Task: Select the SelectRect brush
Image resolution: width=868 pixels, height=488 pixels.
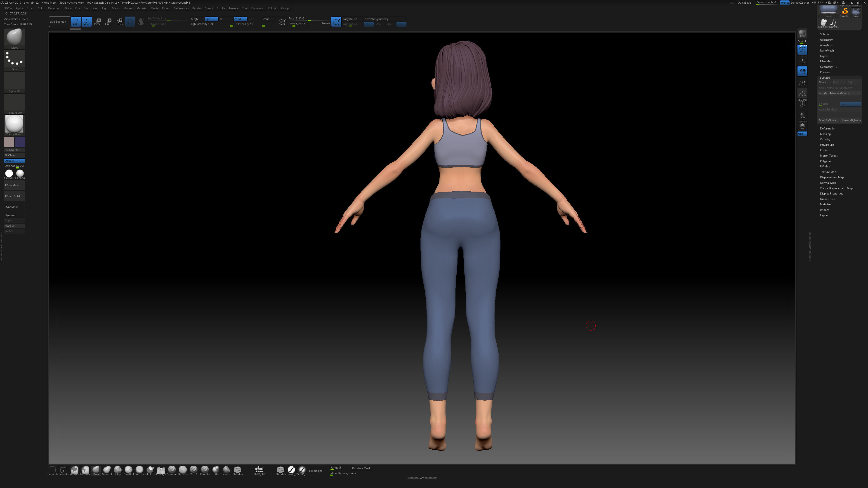Action: pos(53,470)
